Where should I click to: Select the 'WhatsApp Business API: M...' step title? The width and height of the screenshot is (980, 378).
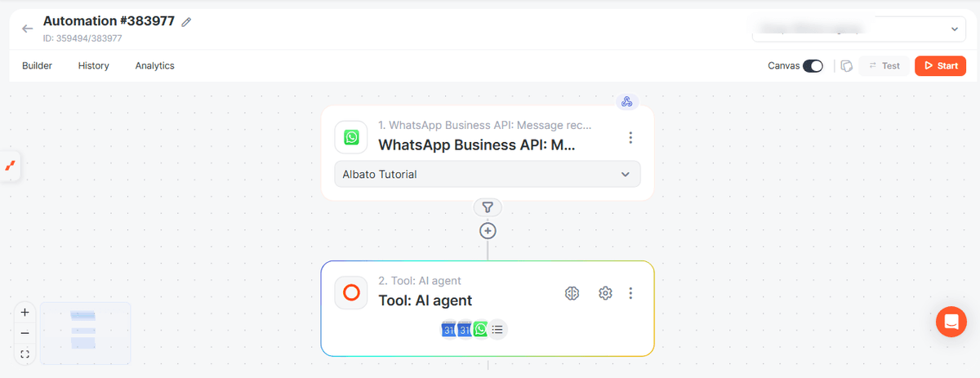(x=477, y=145)
